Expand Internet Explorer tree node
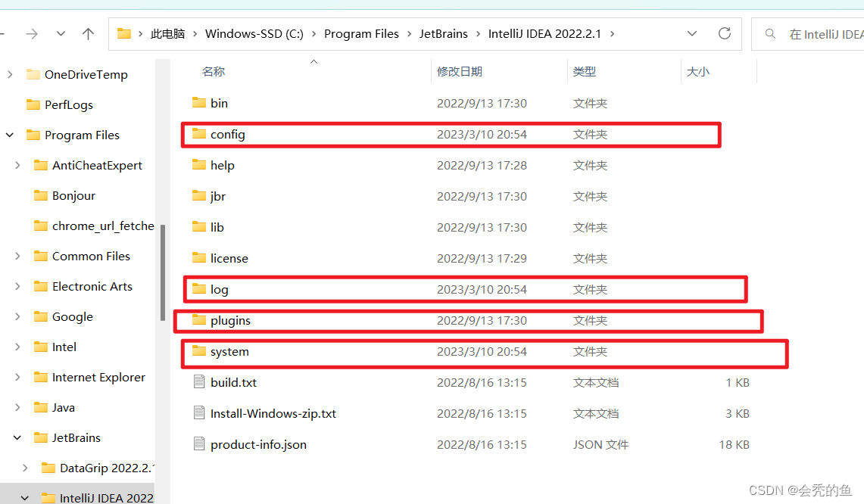This screenshot has height=504, width=864. pyautogui.click(x=17, y=378)
